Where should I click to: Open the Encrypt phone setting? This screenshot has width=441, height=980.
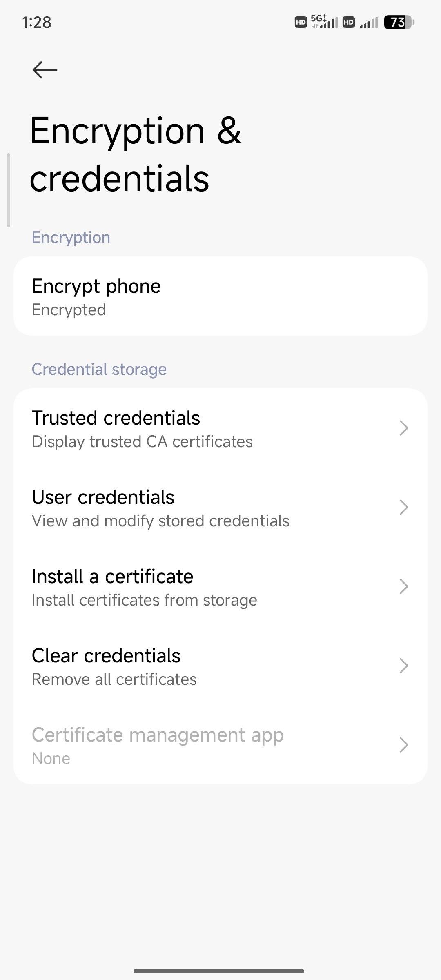[220, 296]
